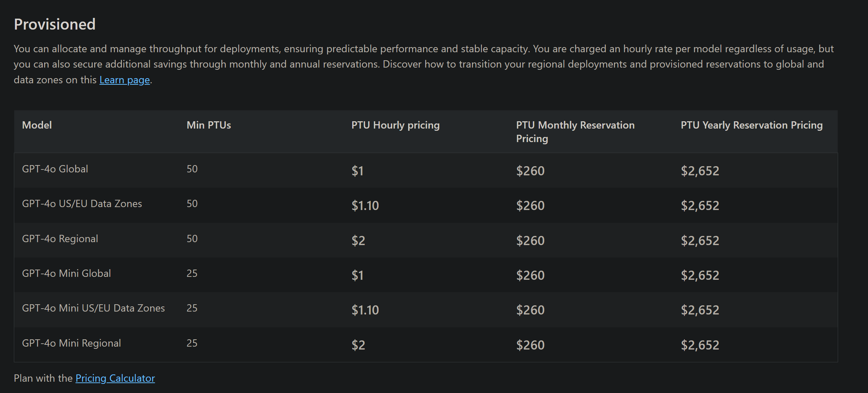Select the GPT-4o Global row name
This screenshot has height=393, width=868.
point(55,169)
